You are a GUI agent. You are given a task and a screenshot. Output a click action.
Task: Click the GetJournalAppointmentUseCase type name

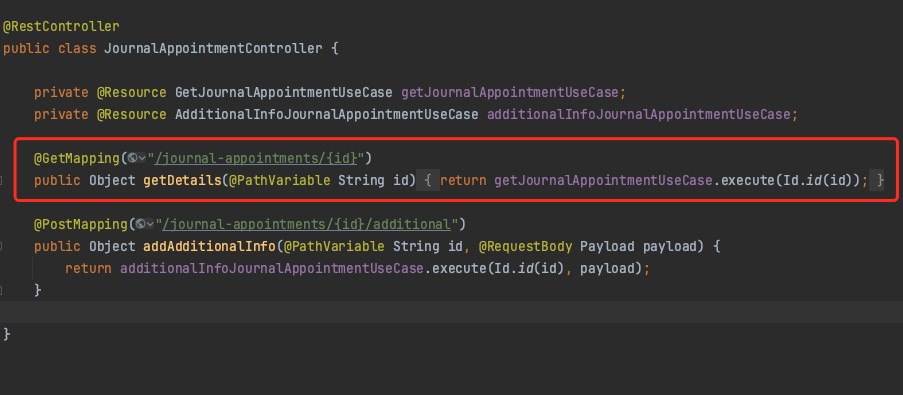tap(284, 92)
